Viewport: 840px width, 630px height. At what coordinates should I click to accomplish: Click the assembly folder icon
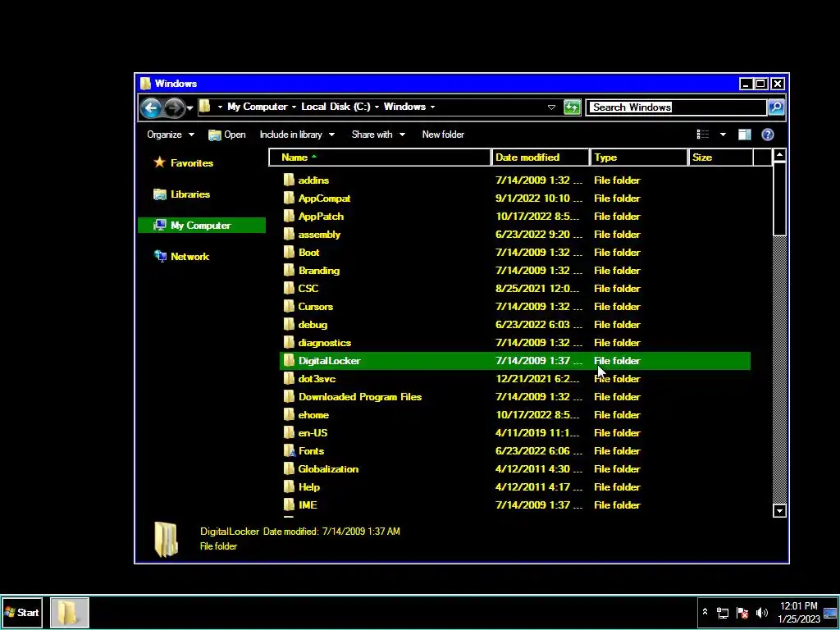(x=290, y=234)
